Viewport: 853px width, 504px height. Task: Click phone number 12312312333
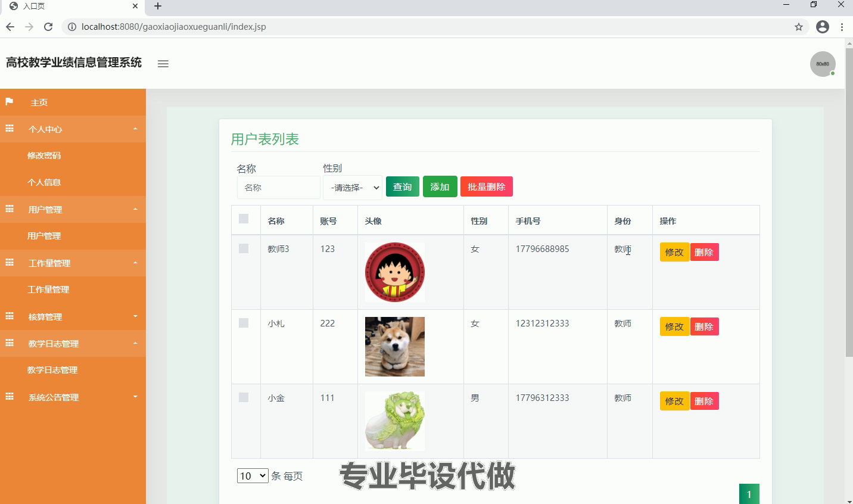pyautogui.click(x=542, y=323)
